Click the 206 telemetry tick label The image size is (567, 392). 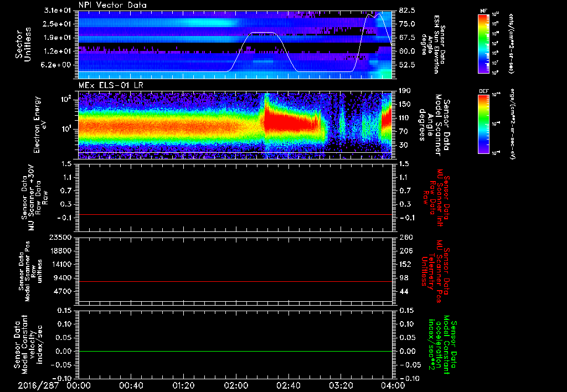[405, 251]
